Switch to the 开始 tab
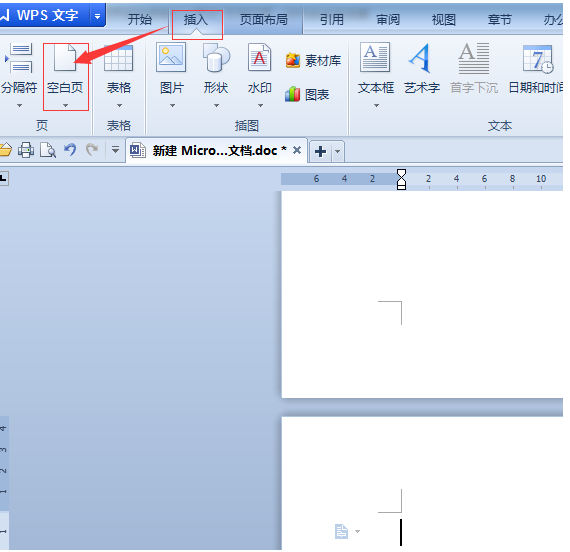 (140, 20)
